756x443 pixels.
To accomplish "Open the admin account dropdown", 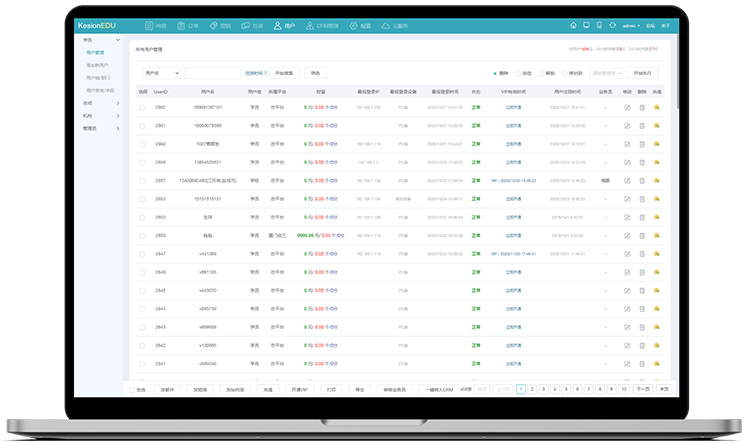I will 632,25.
